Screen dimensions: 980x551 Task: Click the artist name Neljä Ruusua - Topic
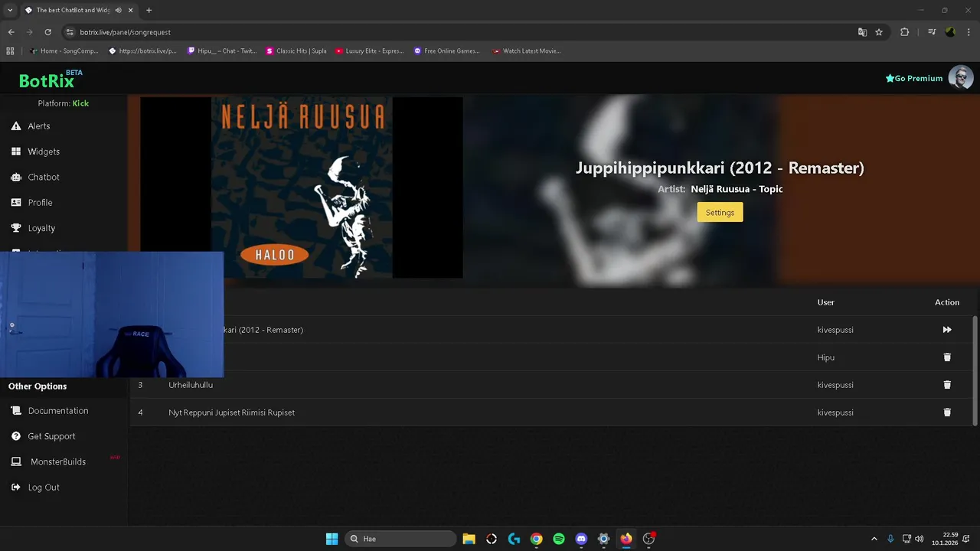pos(737,189)
